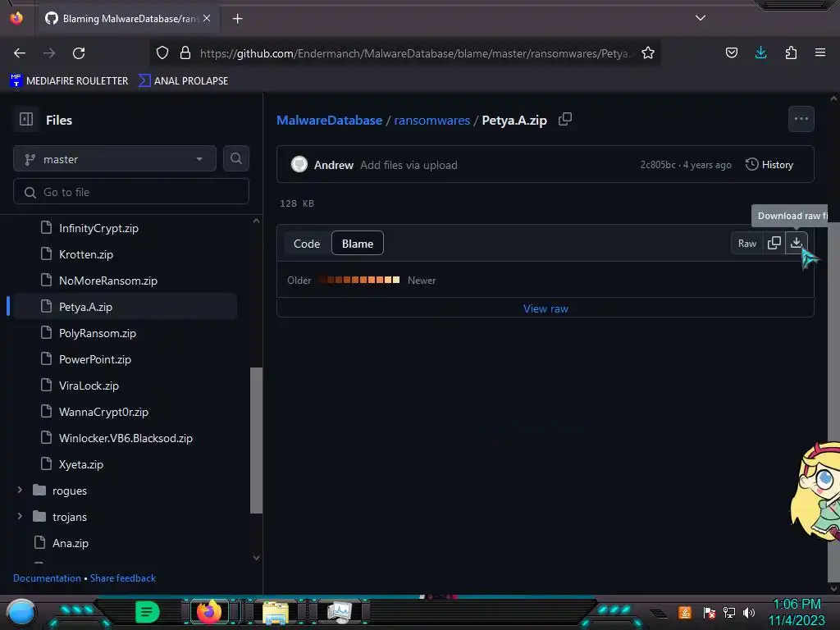Bookmark page with star icon
The height and width of the screenshot is (630, 840).
(648, 52)
